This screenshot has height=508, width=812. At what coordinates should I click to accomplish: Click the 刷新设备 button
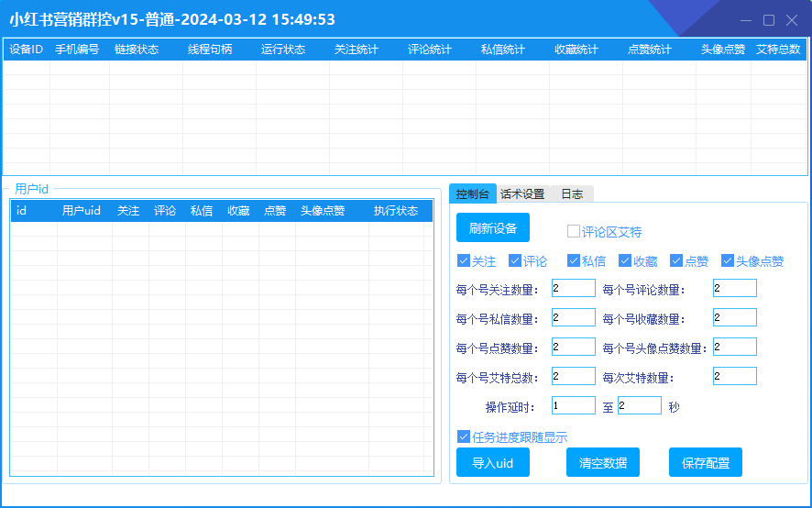(493, 227)
